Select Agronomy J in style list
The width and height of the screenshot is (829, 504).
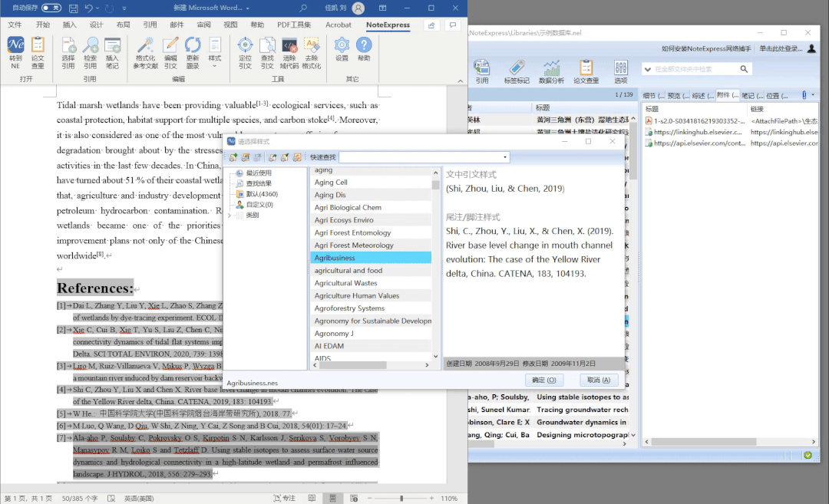coord(370,334)
